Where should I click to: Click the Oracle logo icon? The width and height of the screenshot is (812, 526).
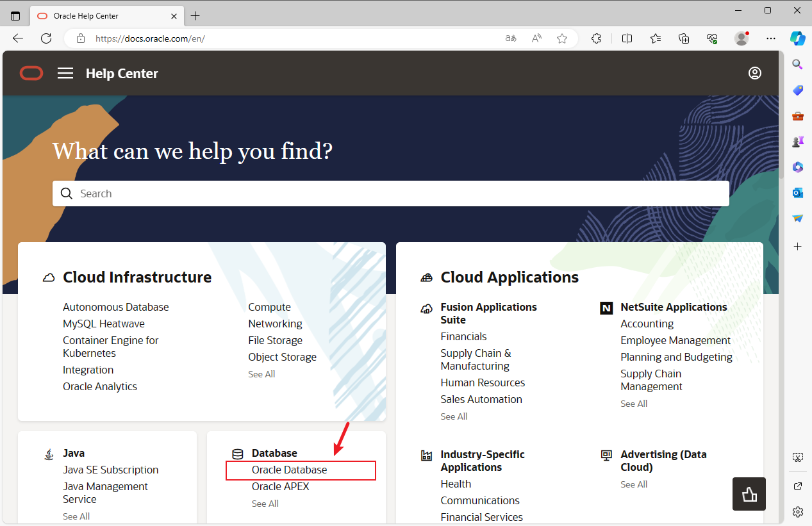pos(31,73)
